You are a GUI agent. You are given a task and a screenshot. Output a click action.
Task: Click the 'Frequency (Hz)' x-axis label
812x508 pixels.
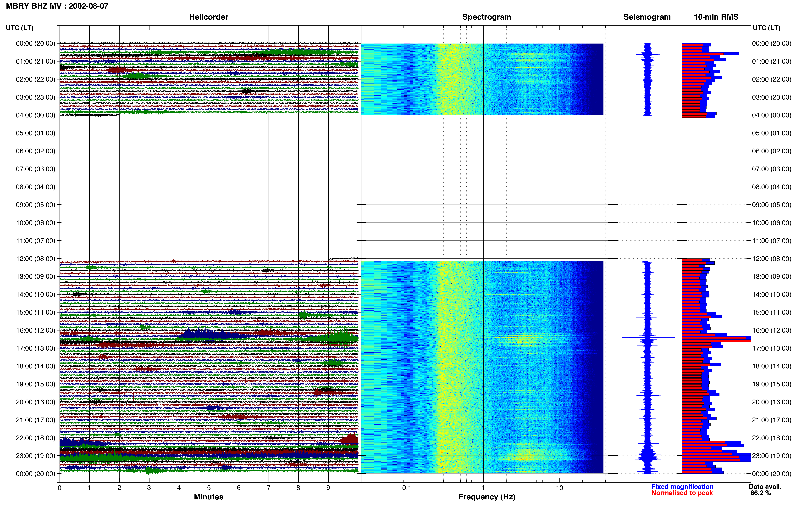(x=487, y=497)
